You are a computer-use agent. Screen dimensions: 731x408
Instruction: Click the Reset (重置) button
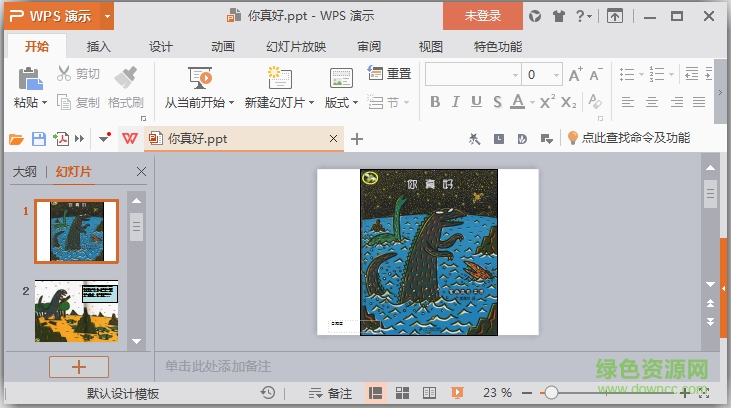[x=389, y=73]
